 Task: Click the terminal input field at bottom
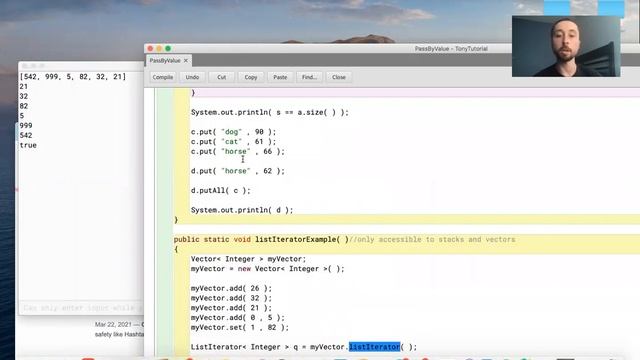81,308
